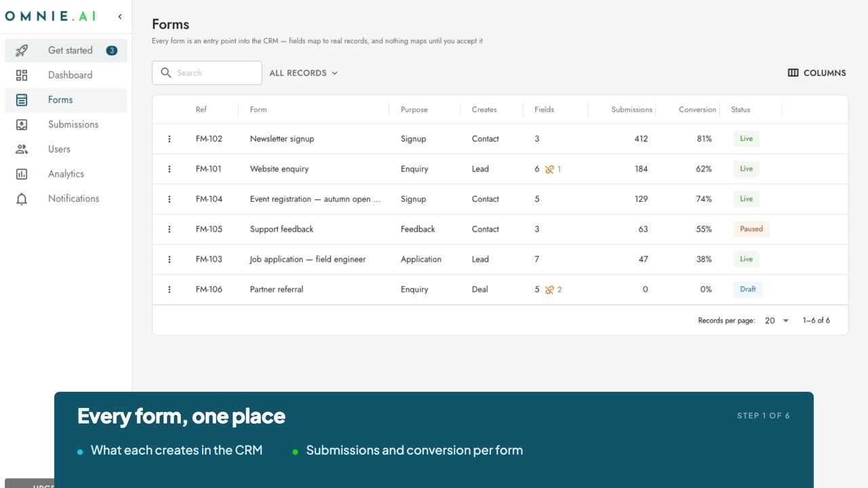Image resolution: width=868 pixels, height=488 pixels.
Task: Open row menu for FM-101 Website enquiry
Action: click(170, 169)
